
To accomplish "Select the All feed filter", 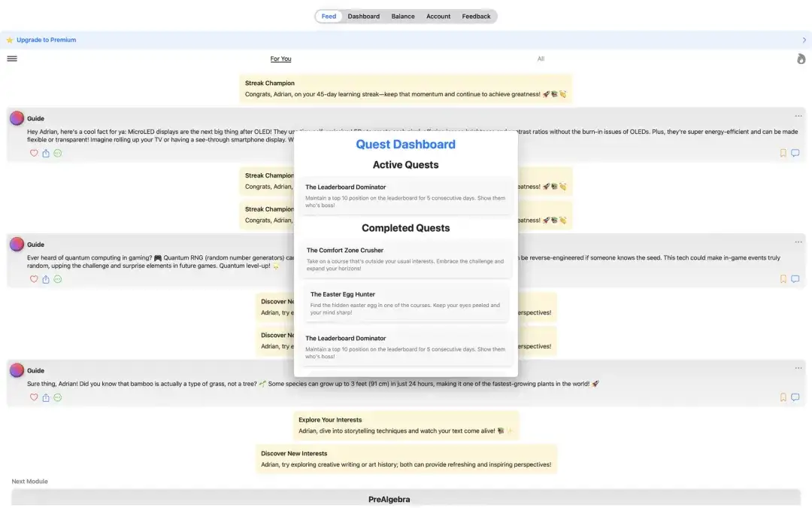I will click(541, 59).
